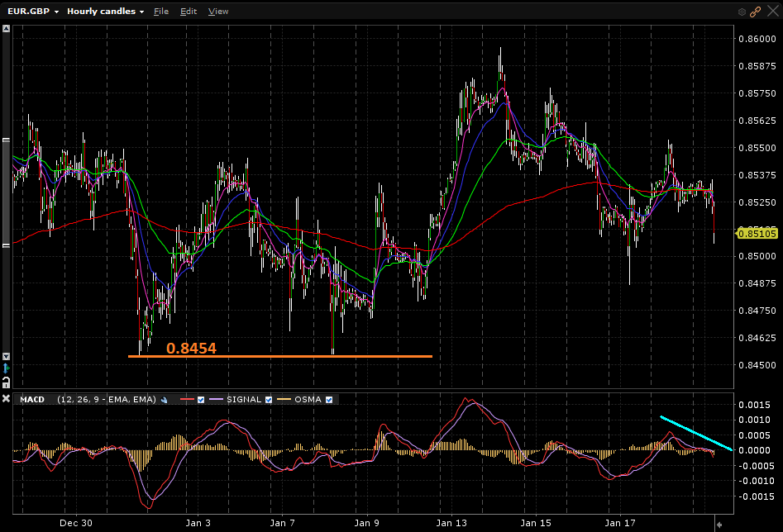
Task: Close the EUR.GBP chart window
Action: (x=772, y=11)
